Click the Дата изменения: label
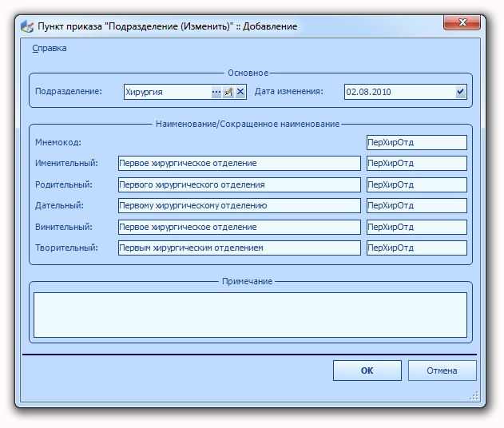Image resolution: width=504 pixels, height=428 pixels. (x=289, y=91)
